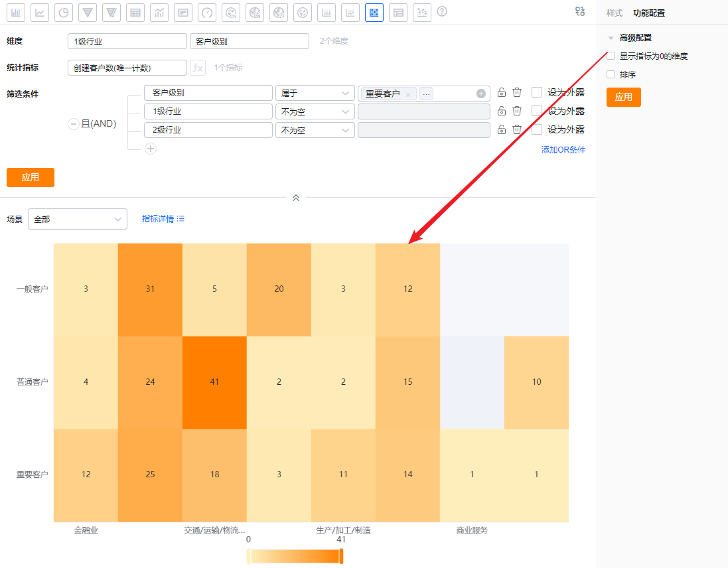Viewport: 728px width, 568px height.
Task: Switch to the scatter plot chart icon
Action: [x=422, y=13]
